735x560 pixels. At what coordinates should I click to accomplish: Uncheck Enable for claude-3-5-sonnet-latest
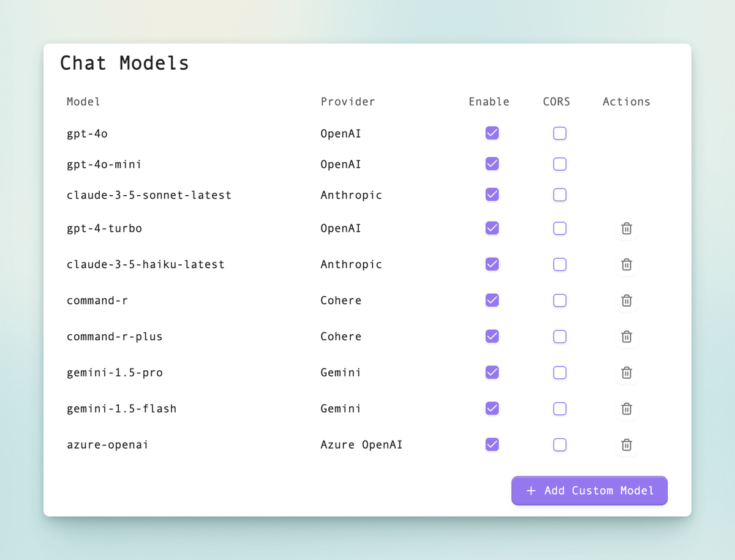(492, 195)
